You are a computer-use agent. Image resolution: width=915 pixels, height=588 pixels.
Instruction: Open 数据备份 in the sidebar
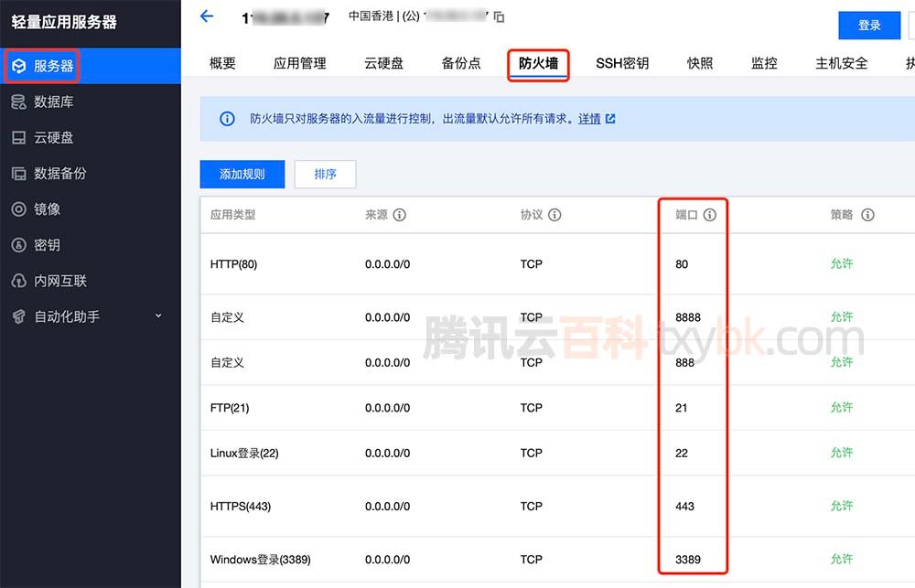[x=91, y=173]
